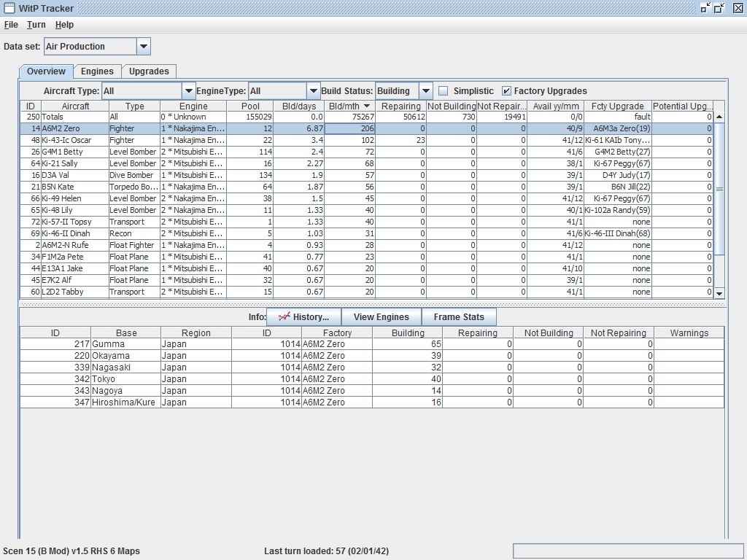
Task: Click the Bld/mth sort arrow icon
Action: pyautogui.click(x=367, y=106)
